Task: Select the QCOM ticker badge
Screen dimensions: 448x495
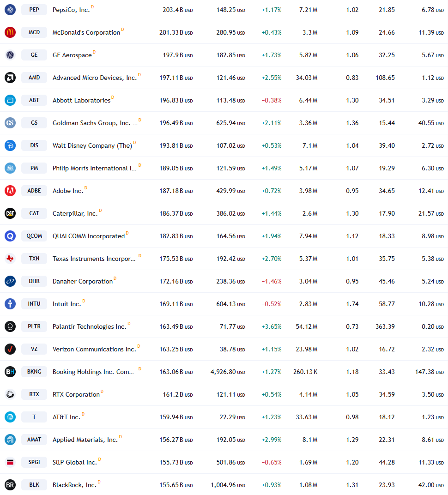Action: pos(34,236)
